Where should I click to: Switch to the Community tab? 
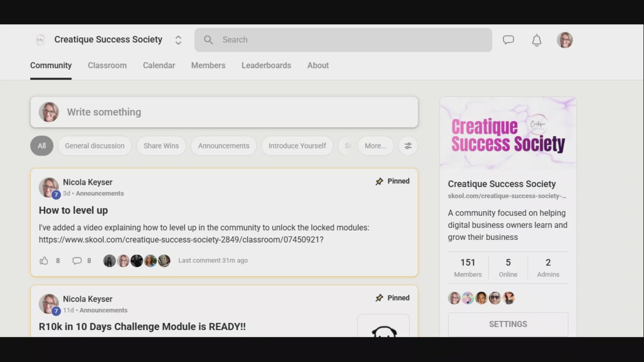51,65
